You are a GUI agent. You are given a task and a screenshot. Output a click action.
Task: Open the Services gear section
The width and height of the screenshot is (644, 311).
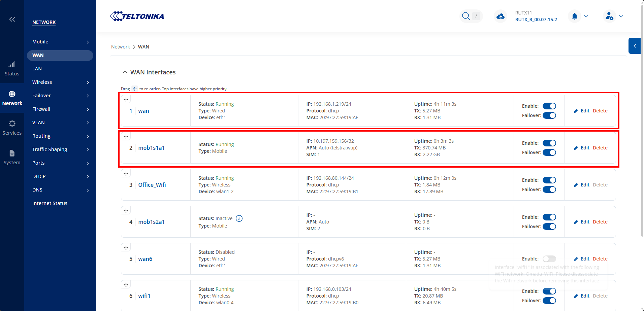tap(12, 128)
